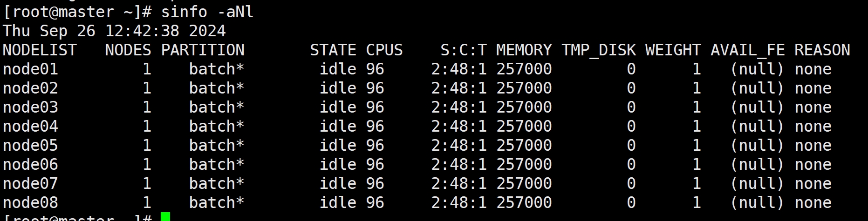Click batch* partition in node02 row
This screenshot has width=868, height=221.
coord(217,88)
